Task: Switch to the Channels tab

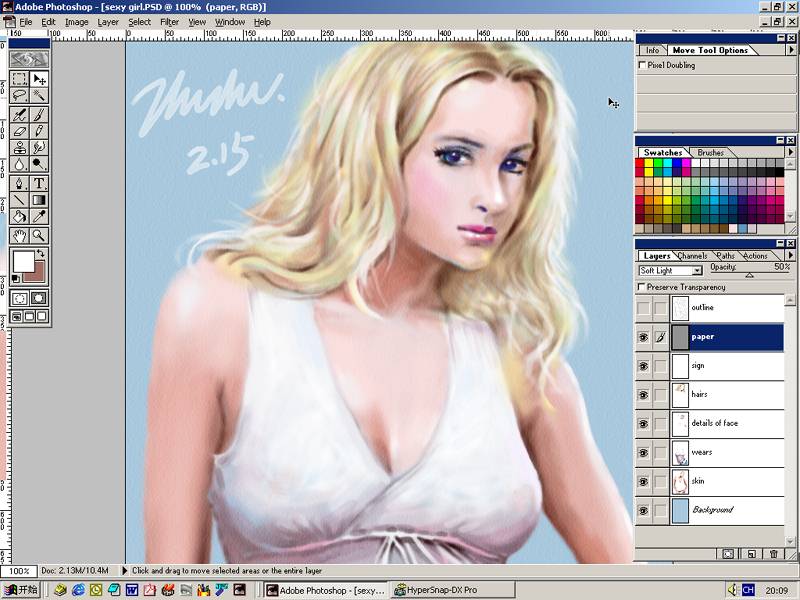Action: click(x=692, y=256)
